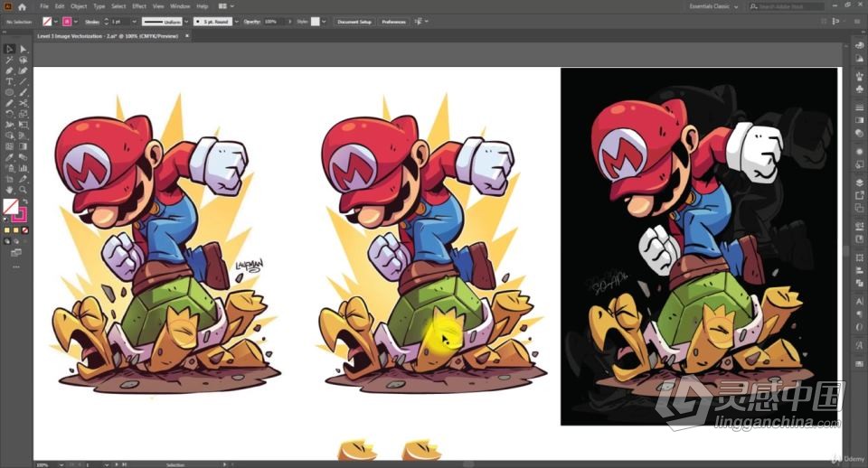The image size is (868, 468).
Task: Switch to Draw Normal mode
Action: pos(7,241)
